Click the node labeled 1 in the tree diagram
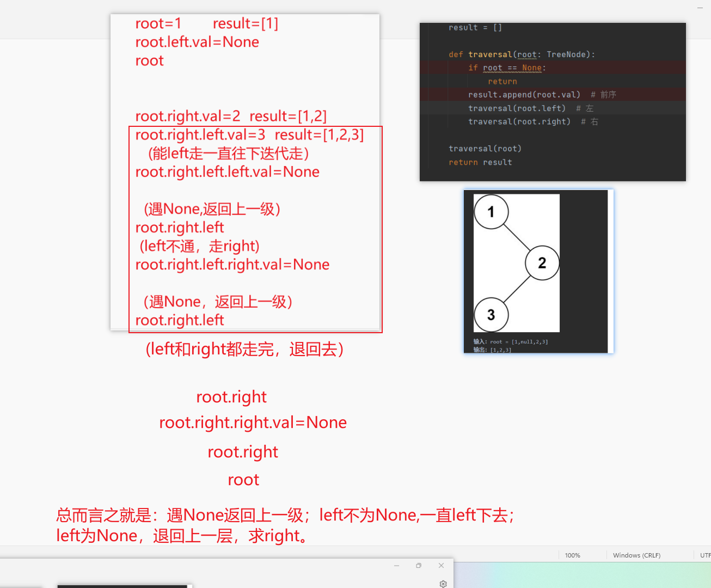The height and width of the screenshot is (588, 711). [491, 212]
